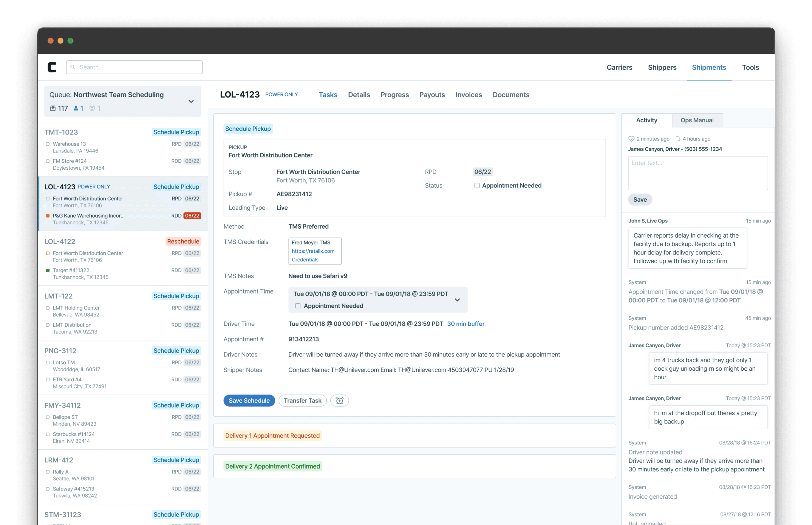Click appointment number 913412213
The image size is (812, 525).
coord(303,339)
